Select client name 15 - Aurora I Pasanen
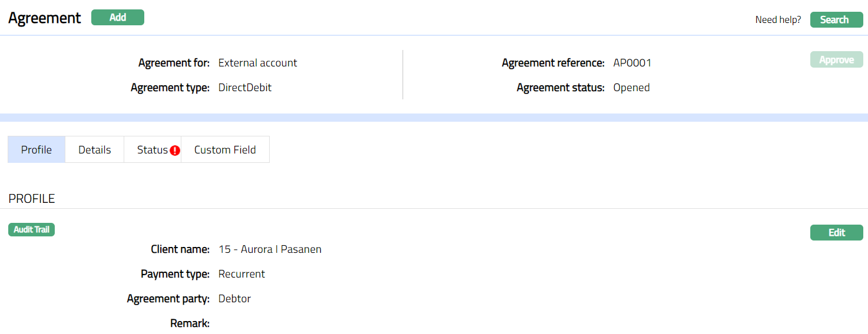The width and height of the screenshot is (868, 334). (270, 249)
